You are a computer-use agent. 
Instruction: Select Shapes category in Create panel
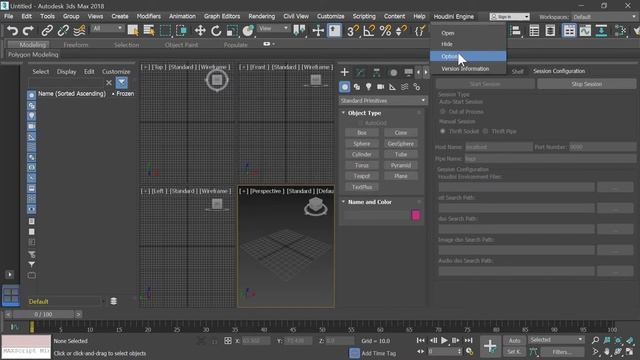(357, 87)
